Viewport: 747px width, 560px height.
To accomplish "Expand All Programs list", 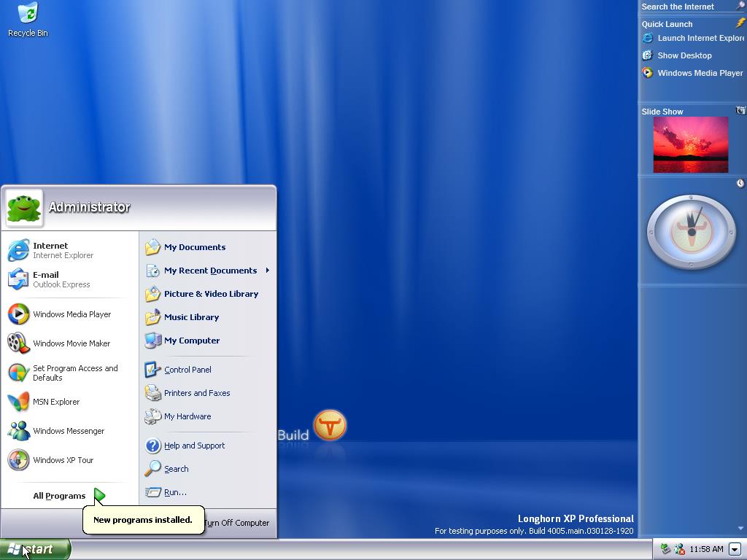I will pyautogui.click(x=69, y=496).
